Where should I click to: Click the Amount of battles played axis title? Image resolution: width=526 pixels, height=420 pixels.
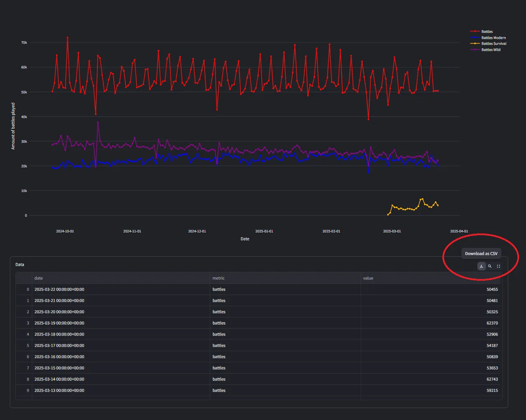(x=13, y=126)
